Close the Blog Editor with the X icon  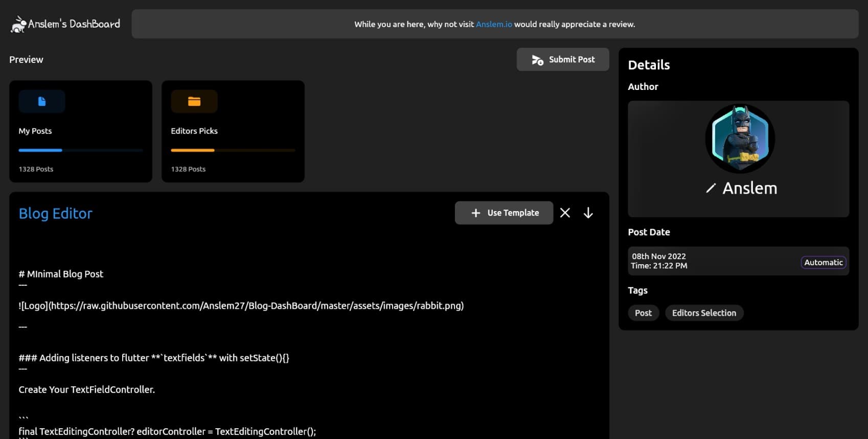(x=565, y=213)
